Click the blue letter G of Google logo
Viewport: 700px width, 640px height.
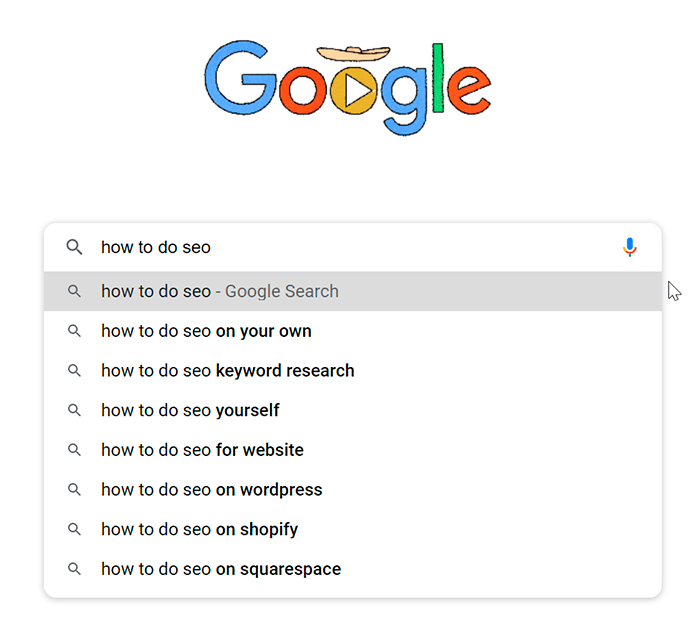tap(240, 78)
